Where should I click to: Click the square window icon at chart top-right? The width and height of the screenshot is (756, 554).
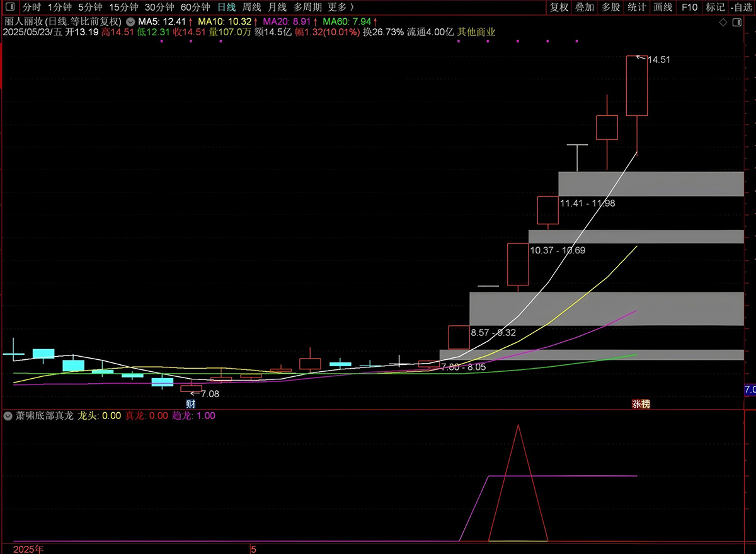(x=738, y=23)
